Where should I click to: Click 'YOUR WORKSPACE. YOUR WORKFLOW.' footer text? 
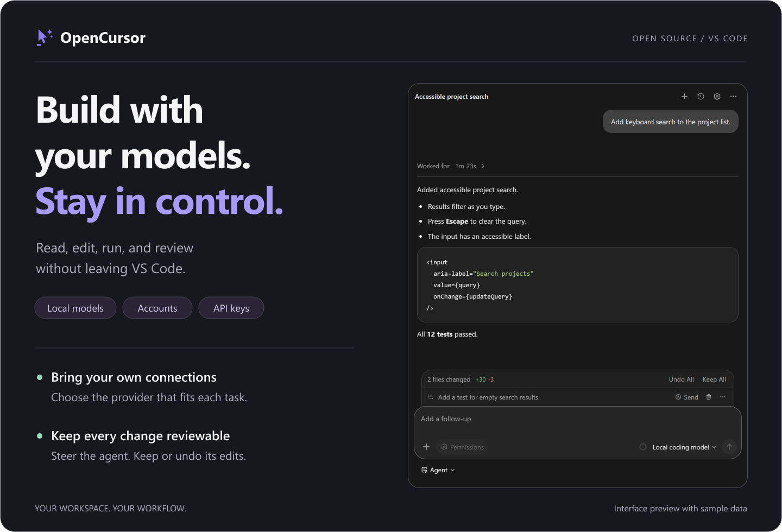pos(111,508)
